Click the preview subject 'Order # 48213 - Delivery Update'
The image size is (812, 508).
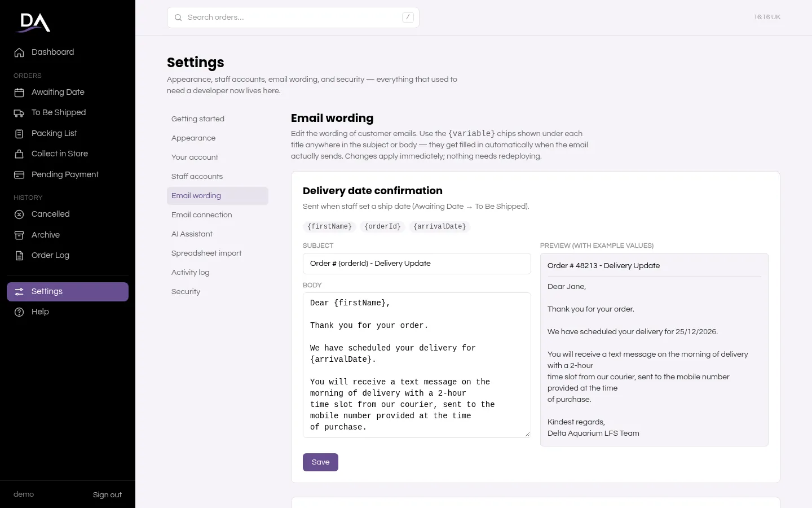603,266
